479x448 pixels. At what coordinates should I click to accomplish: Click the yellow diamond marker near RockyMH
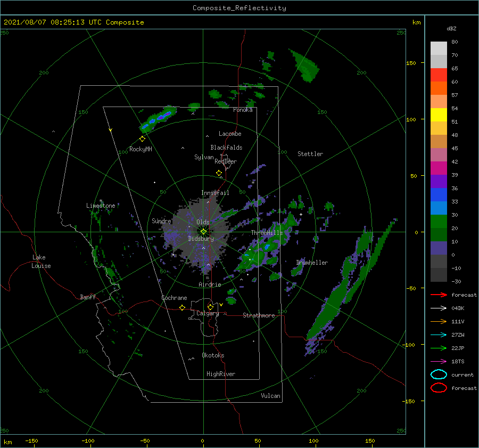[142, 139]
